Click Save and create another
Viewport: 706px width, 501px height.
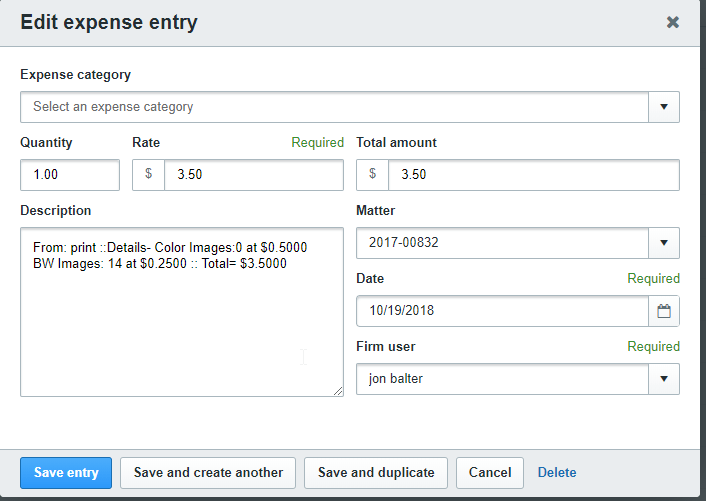208,473
